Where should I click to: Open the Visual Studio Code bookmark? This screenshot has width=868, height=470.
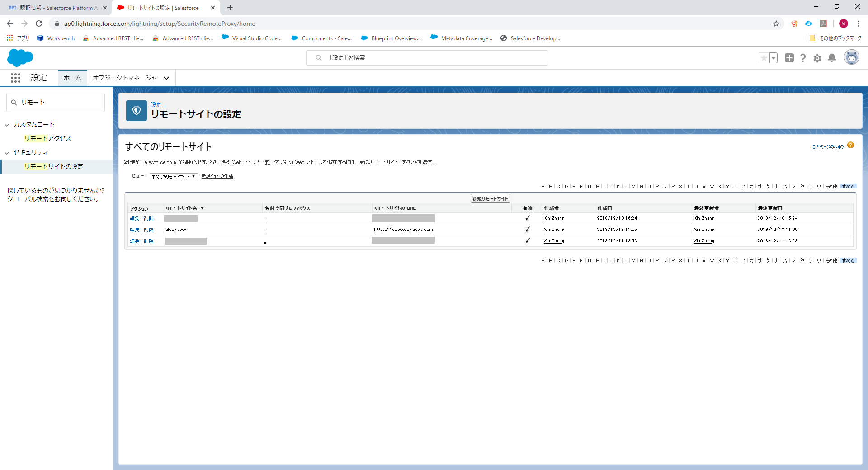(x=251, y=38)
